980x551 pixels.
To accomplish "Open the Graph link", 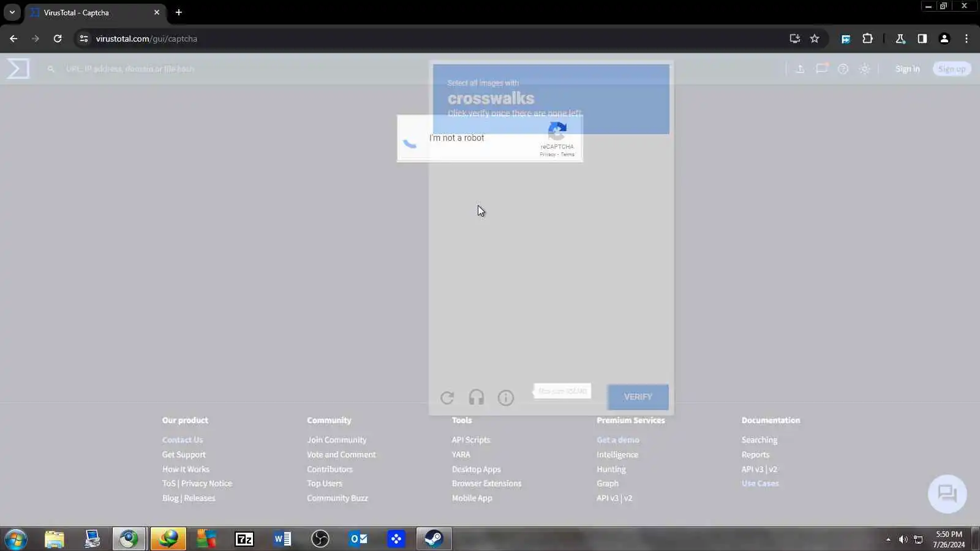I will [608, 483].
